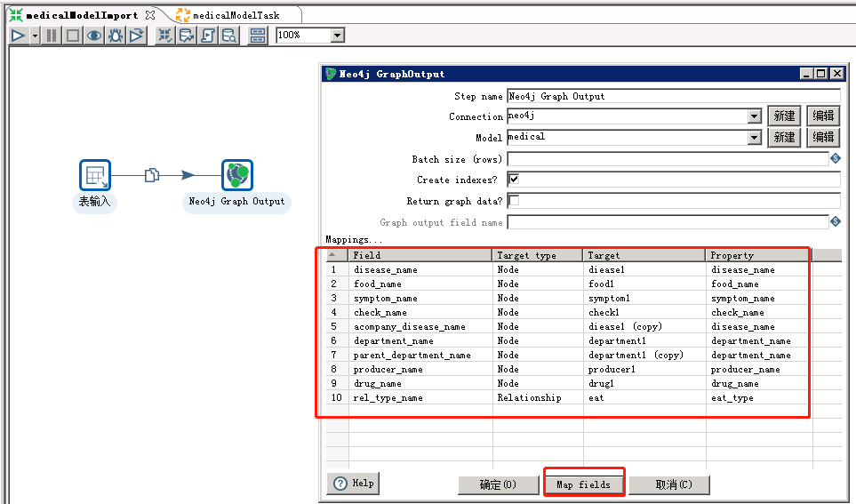The image size is (856, 504).
Task: Select the parent_department_name field cell
Action: point(420,355)
